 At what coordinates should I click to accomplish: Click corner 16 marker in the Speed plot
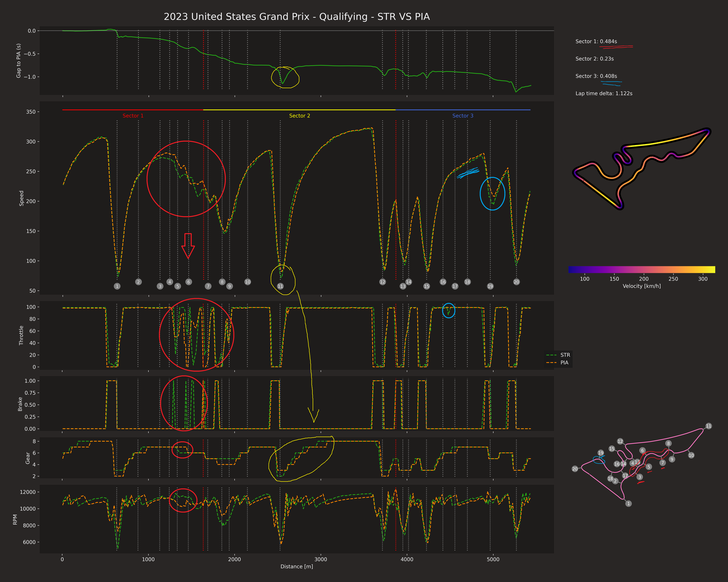[443, 282]
